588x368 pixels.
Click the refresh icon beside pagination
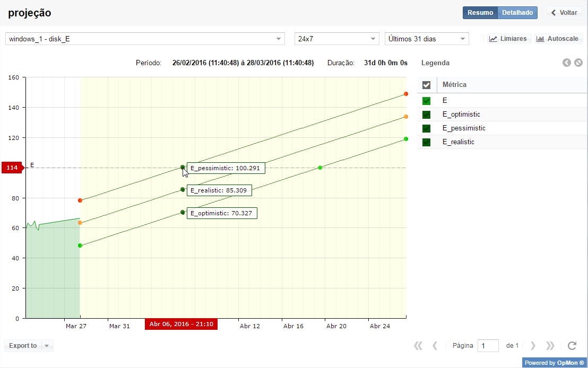pos(572,346)
